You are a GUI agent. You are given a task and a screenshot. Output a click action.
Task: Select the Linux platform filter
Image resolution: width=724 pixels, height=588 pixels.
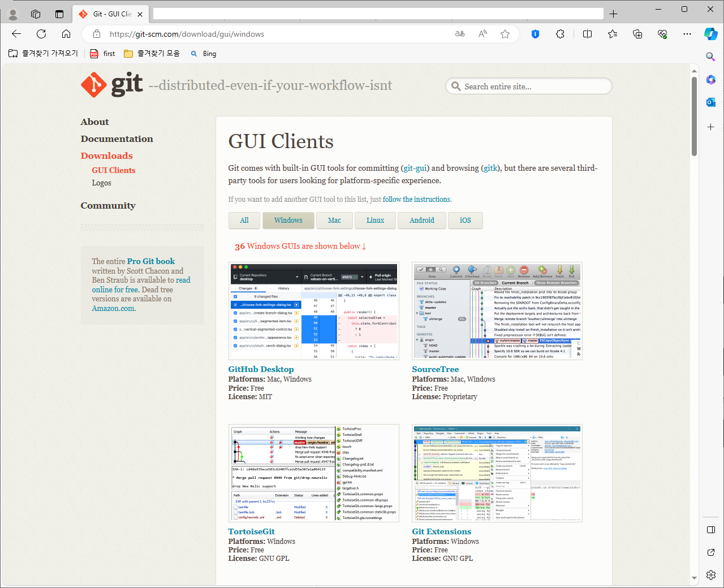375,220
